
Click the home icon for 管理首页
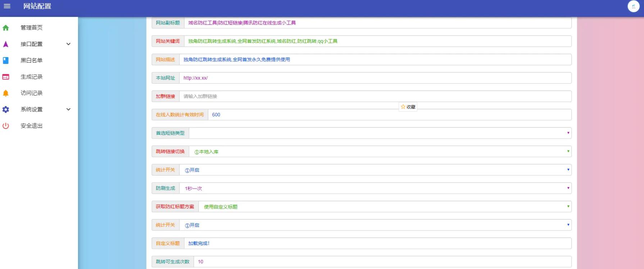point(6,28)
